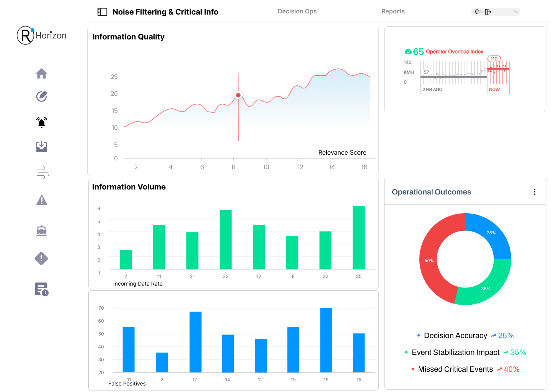Image resolution: width=551 pixels, height=392 pixels.
Task: Select the wind icon in sidebar
Action: (x=42, y=173)
